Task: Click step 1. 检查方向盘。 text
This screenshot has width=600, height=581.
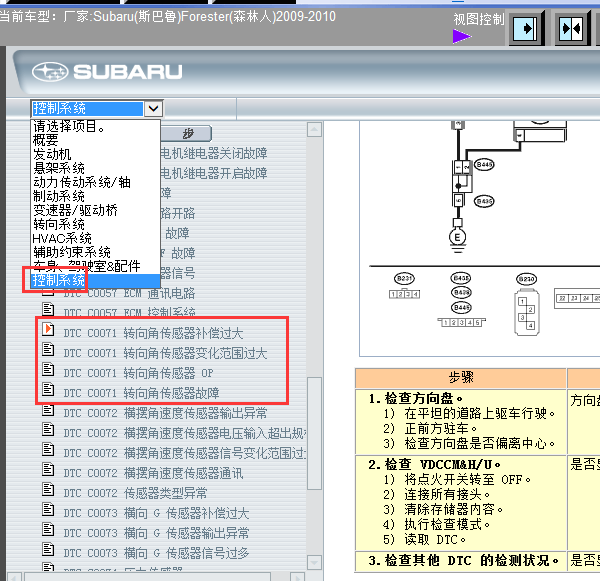Action: click(416, 398)
